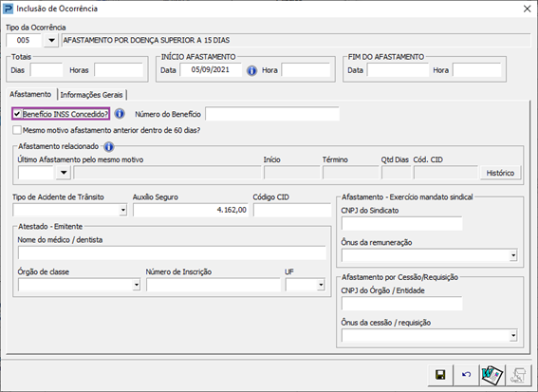Open Último Afastamento pelo mesmo motivo dropdown

point(64,173)
